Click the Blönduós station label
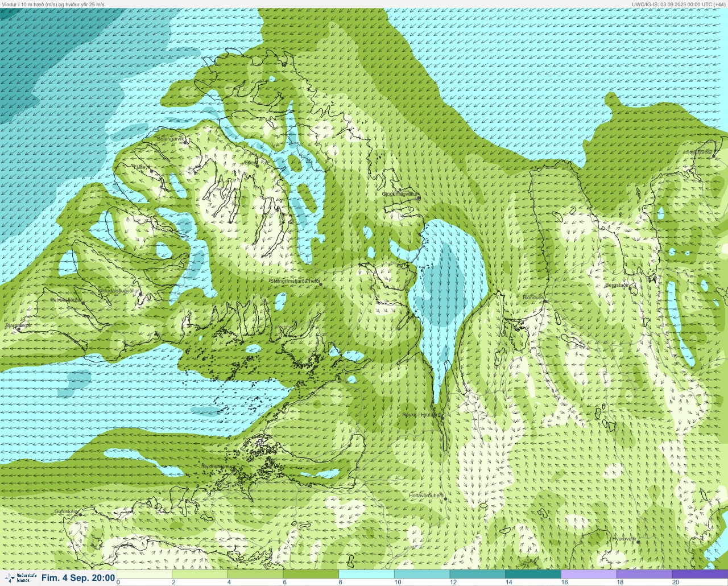This screenshot has width=728, height=586. tap(533, 298)
